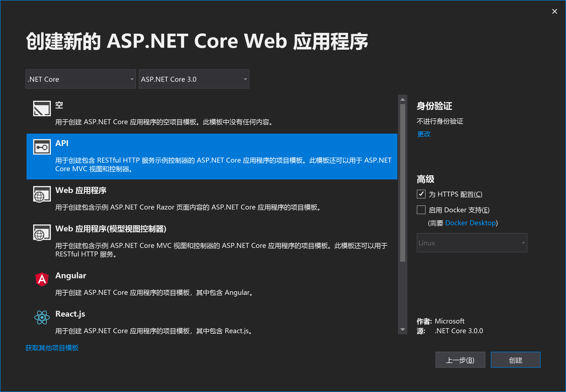The height and width of the screenshot is (392, 566).
Task: Click the 上一步 back button
Action: click(460, 360)
